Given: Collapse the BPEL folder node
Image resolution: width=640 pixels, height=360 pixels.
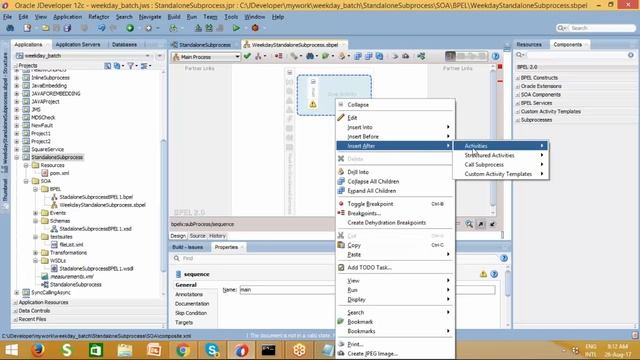Looking at the screenshot, I should [35, 189].
